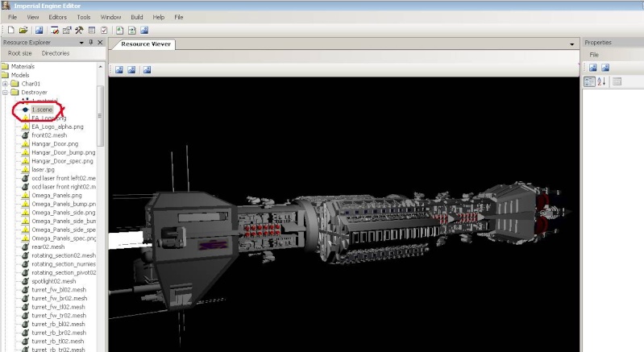Pin the Resource Explorer panel
The width and height of the screenshot is (644, 352).
point(91,42)
